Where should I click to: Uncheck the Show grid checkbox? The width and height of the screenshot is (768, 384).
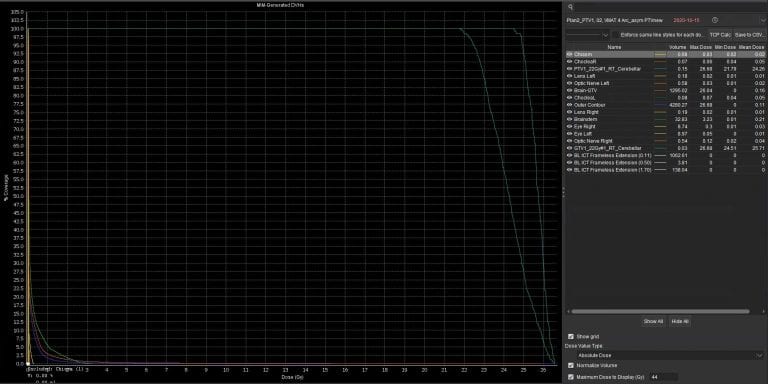click(x=571, y=336)
